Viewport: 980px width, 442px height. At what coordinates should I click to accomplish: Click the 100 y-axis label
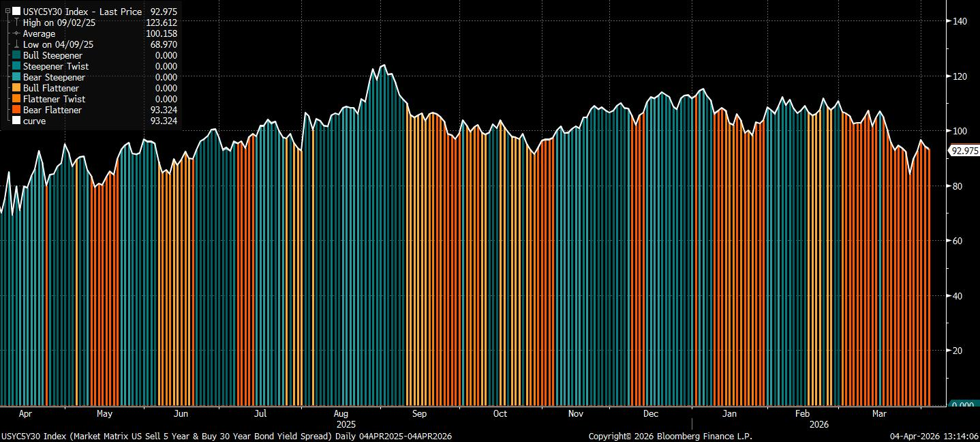click(x=960, y=131)
